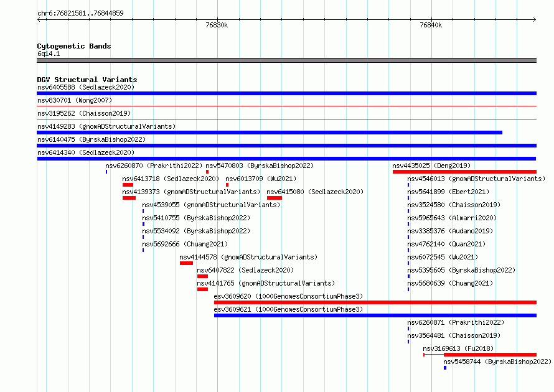Open the nsv6260871 (Prakrithi2022) label

click(x=456, y=322)
